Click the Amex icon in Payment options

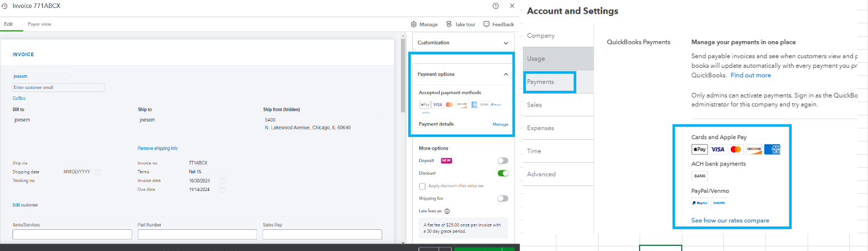coord(474,105)
